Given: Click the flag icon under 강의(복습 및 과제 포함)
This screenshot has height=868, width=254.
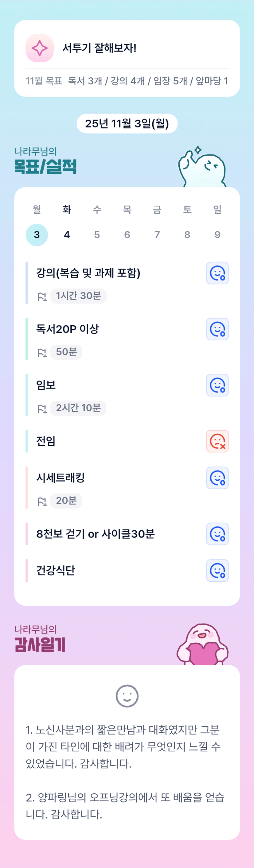Looking at the screenshot, I should click(42, 296).
